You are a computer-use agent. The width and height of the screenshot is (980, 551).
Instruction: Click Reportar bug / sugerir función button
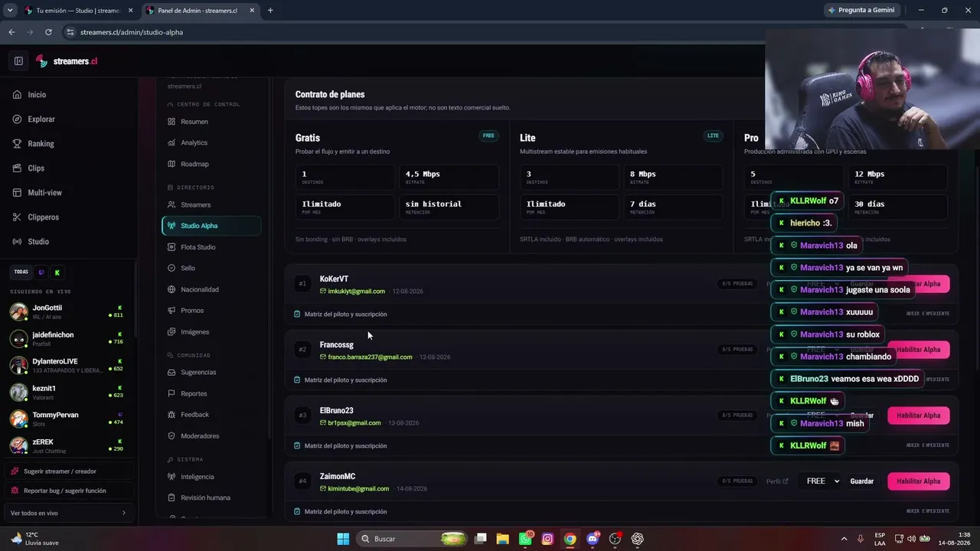[70, 491]
